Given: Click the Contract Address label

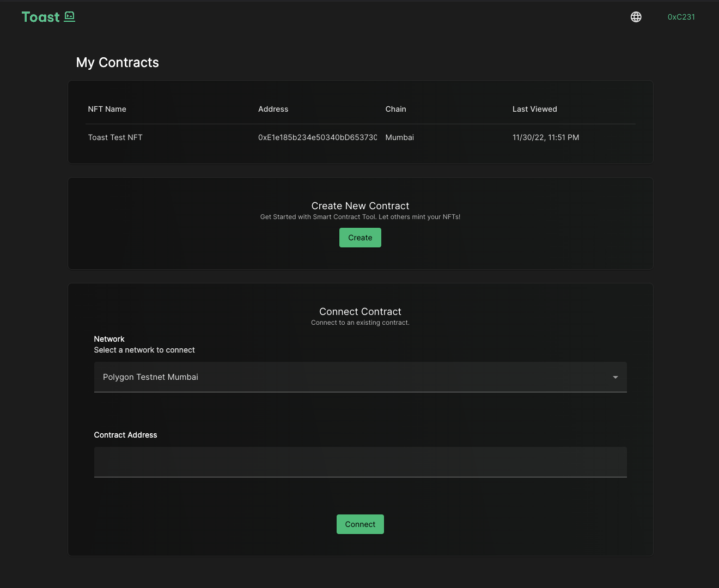Looking at the screenshot, I should coord(125,435).
